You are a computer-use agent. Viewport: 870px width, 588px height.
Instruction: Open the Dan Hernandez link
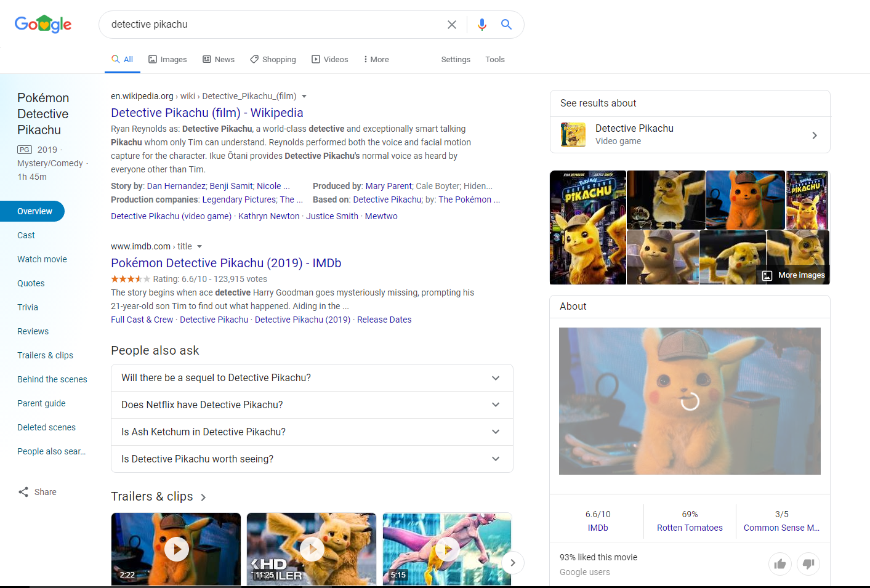[x=176, y=186]
